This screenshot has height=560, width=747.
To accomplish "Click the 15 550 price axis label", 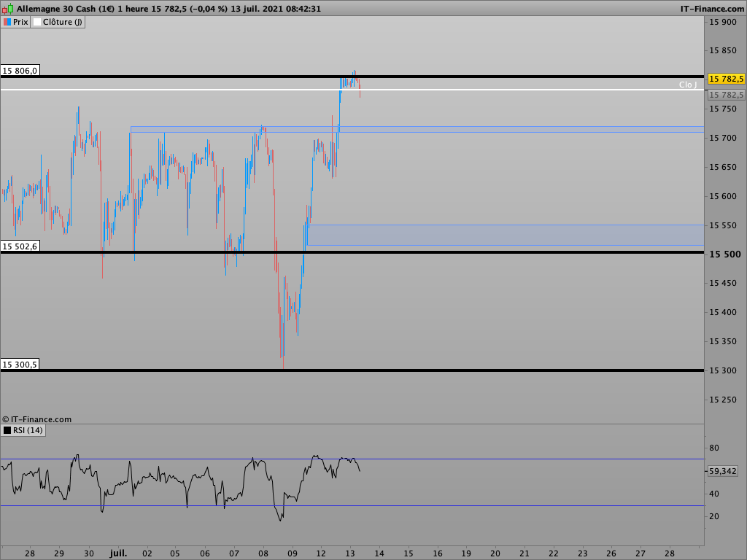I will click(723, 225).
